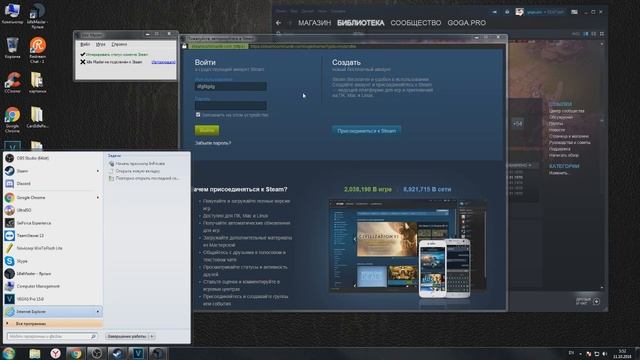Expand the Steam submenu arrow in Start menu
This screenshot has width=640, height=360.
coord(98,171)
